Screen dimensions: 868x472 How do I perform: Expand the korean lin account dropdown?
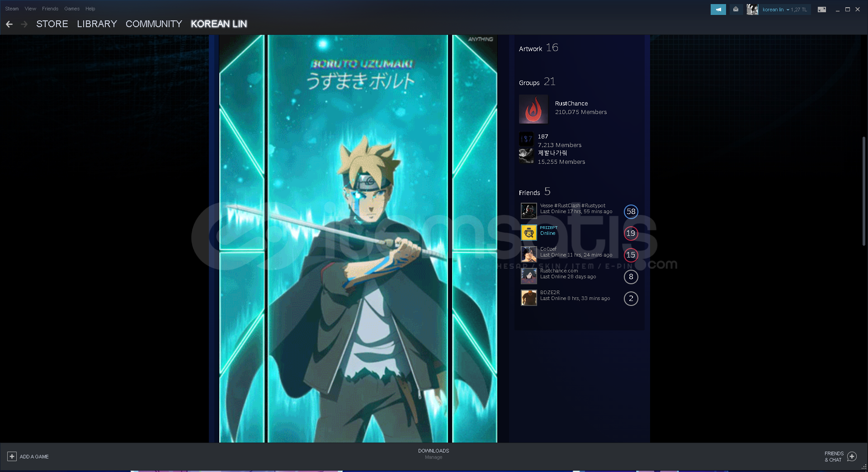(x=775, y=10)
